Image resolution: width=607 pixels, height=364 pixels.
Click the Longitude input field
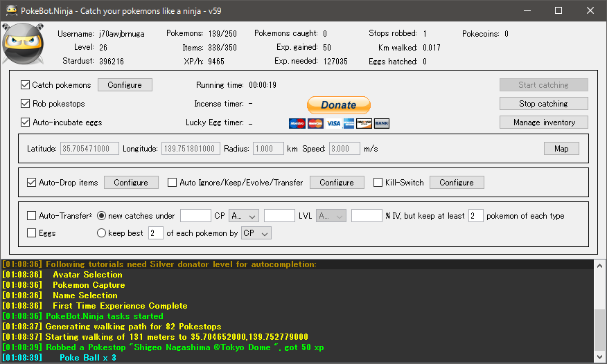pyautogui.click(x=191, y=148)
